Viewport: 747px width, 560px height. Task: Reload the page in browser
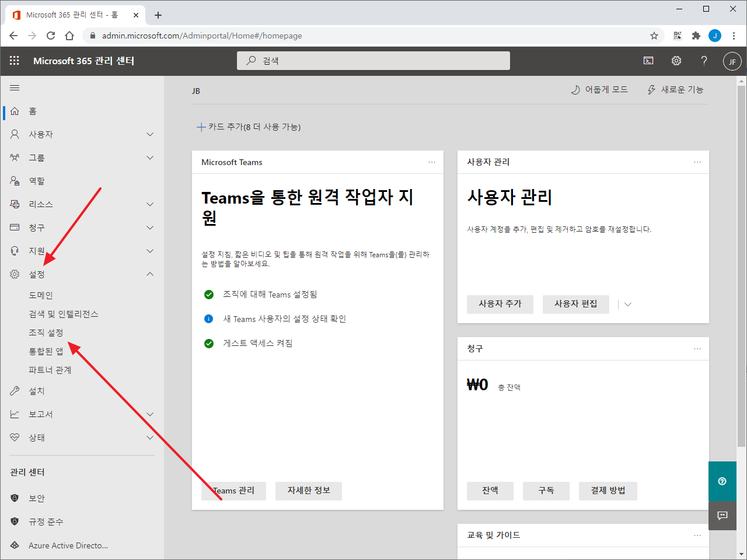[51, 36]
